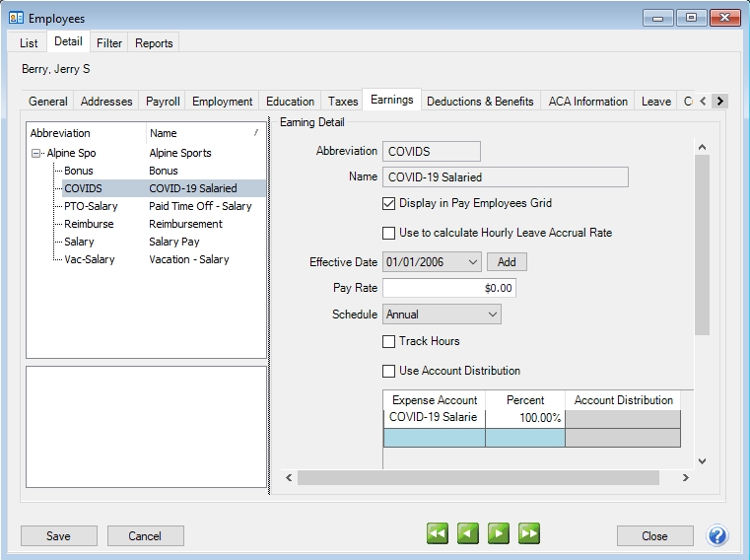Click the horizontal scrollbar in Earning Detail
This screenshot has height=560, width=750.
pos(477,477)
